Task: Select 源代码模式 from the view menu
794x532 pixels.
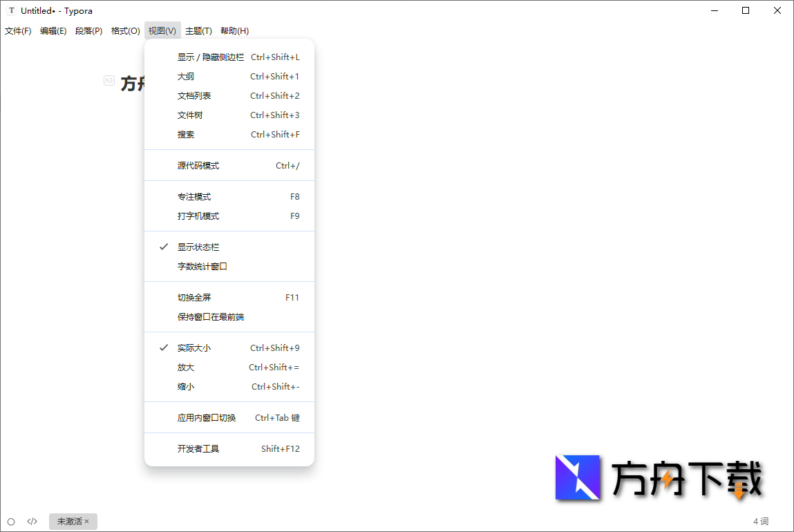Action: tap(199, 165)
